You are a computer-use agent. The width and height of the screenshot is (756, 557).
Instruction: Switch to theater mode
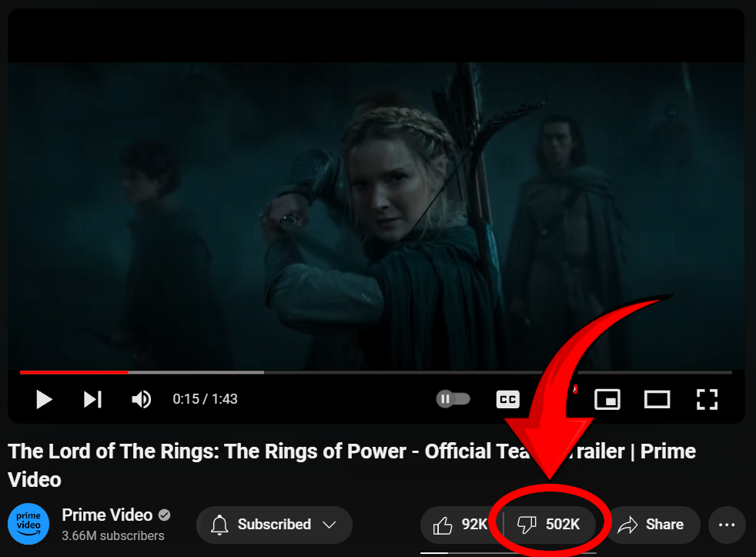[657, 399]
